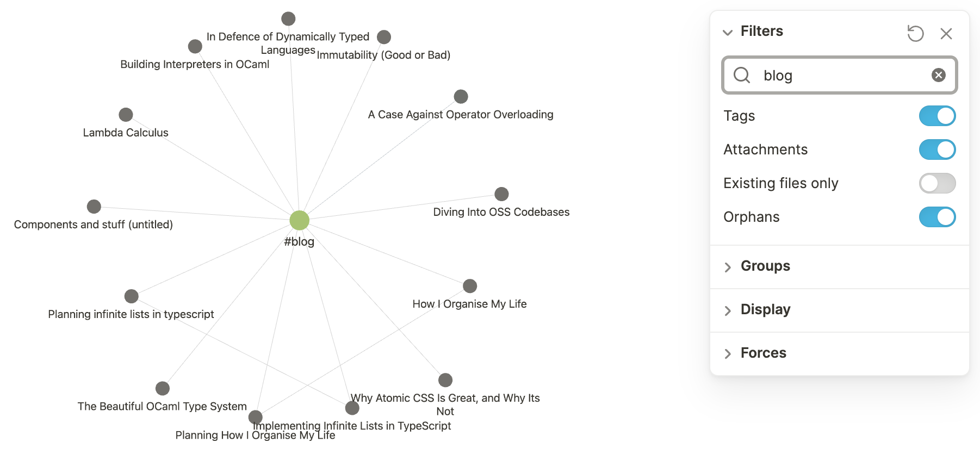
Task: Click the Lambda Calculus note node
Action: point(126,114)
